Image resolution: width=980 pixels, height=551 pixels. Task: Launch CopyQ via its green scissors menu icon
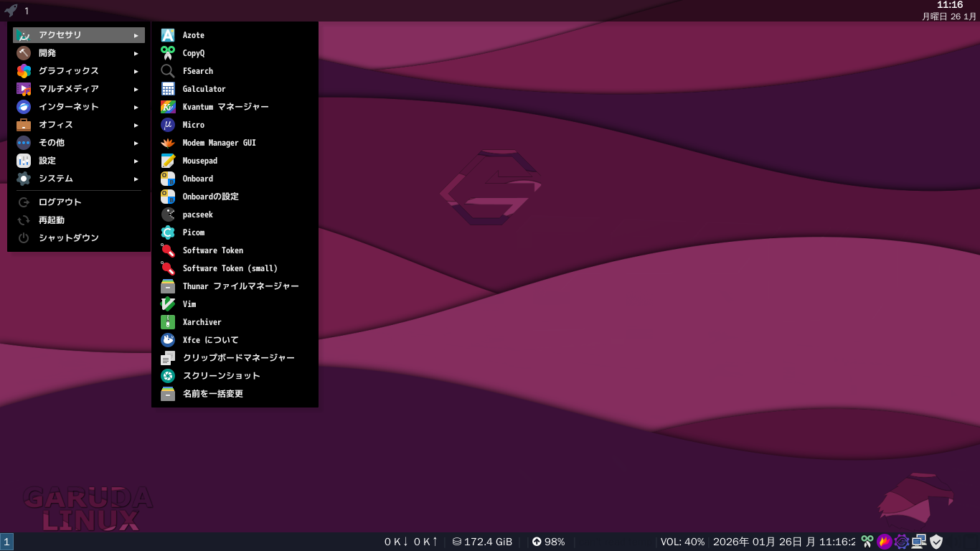click(168, 53)
